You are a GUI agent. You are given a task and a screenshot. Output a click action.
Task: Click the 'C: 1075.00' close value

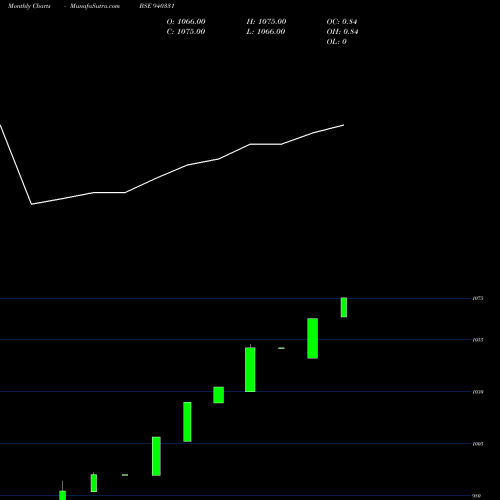(x=186, y=32)
